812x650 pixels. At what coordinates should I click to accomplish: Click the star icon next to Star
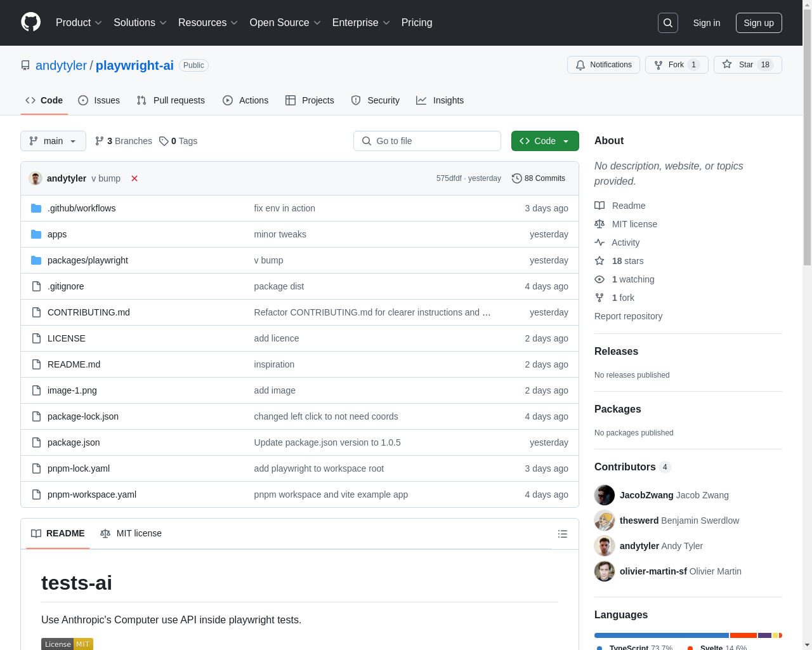click(727, 65)
